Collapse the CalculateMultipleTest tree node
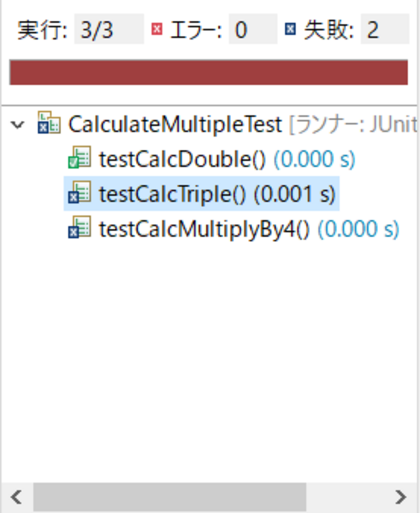 pyautogui.click(x=17, y=125)
